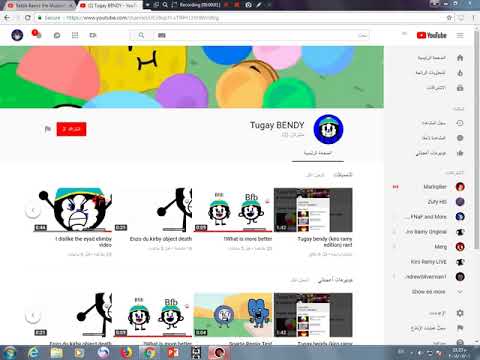Open History via the clock icon

[460, 123]
